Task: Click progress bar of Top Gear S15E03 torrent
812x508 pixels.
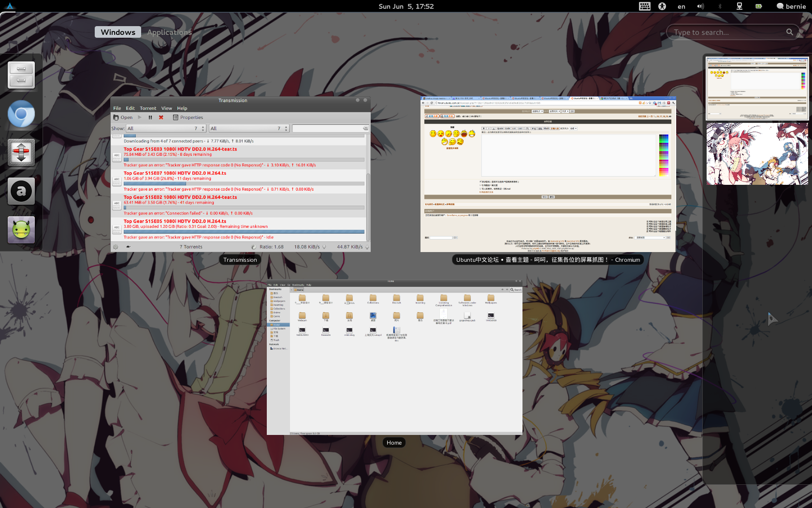Action: pos(244,160)
